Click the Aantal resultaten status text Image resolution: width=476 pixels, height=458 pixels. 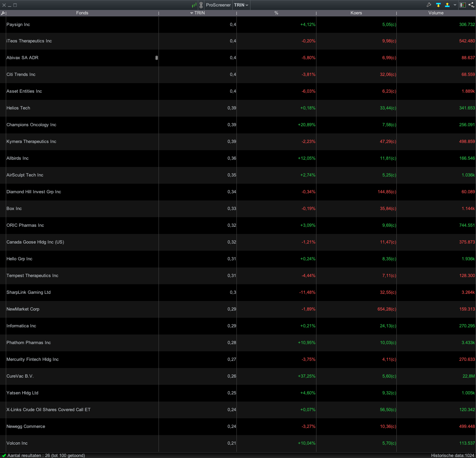46,455
